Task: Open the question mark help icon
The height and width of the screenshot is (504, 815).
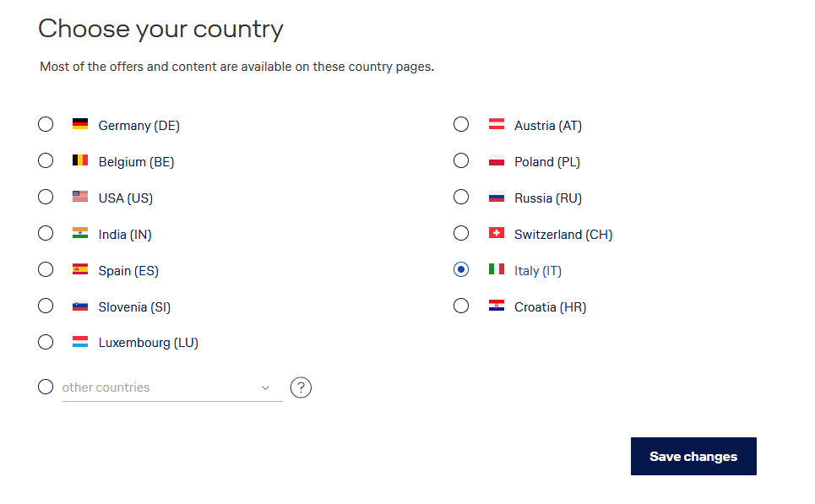Action: pyautogui.click(x=301, y=387)
